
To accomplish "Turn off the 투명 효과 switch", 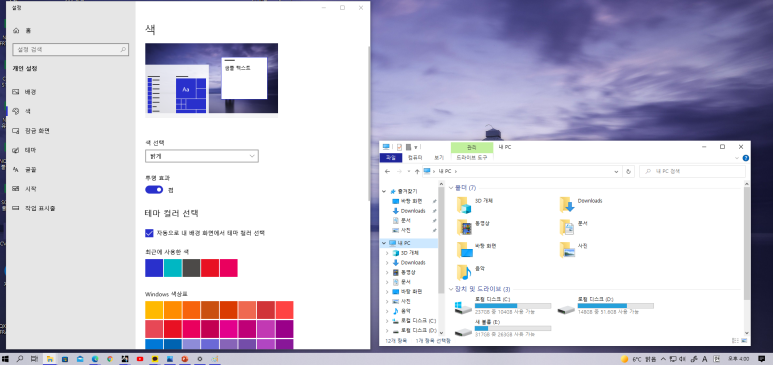I will (x=154, y=190).
